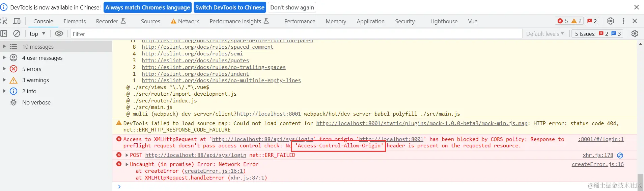Expand the 3 warnings group
The width and height of the screenshot is (644, 191).
pyautogui.click(x=4, y=80)
